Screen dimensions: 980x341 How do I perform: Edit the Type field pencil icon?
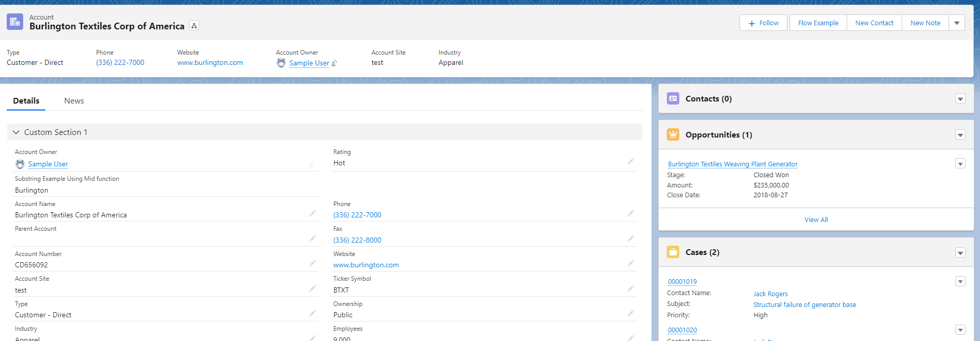313,314
